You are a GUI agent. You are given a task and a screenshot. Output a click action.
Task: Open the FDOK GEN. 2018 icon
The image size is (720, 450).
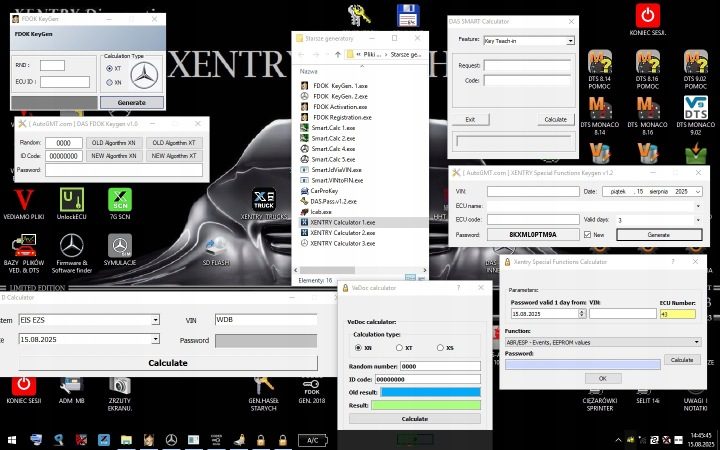312,390
